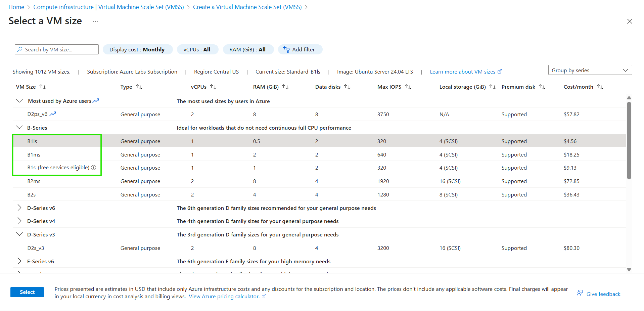Go to Home breadcrumb
The image size is (644, 311).
click(16, 7)
